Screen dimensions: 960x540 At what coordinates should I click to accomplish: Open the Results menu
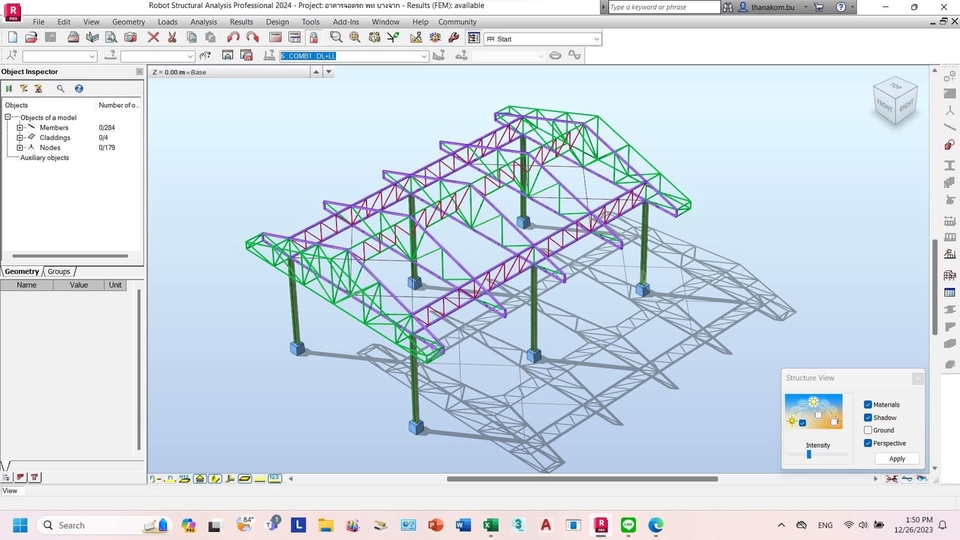[x=241, y=21]
